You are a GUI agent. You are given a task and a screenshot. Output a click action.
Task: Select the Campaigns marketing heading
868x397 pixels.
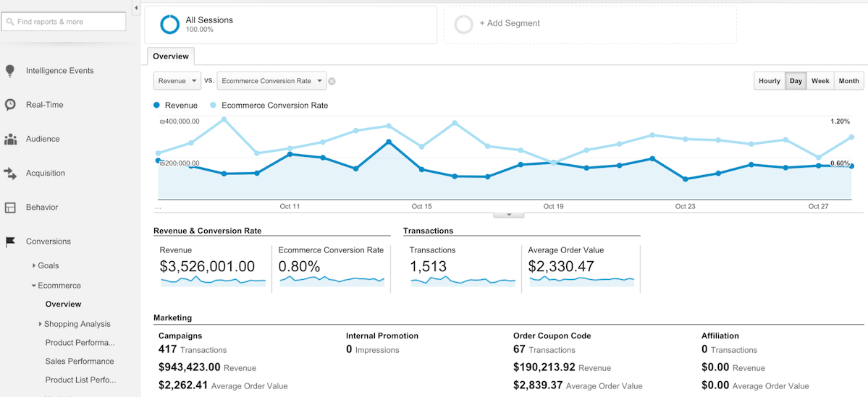[x=180, y=336]
